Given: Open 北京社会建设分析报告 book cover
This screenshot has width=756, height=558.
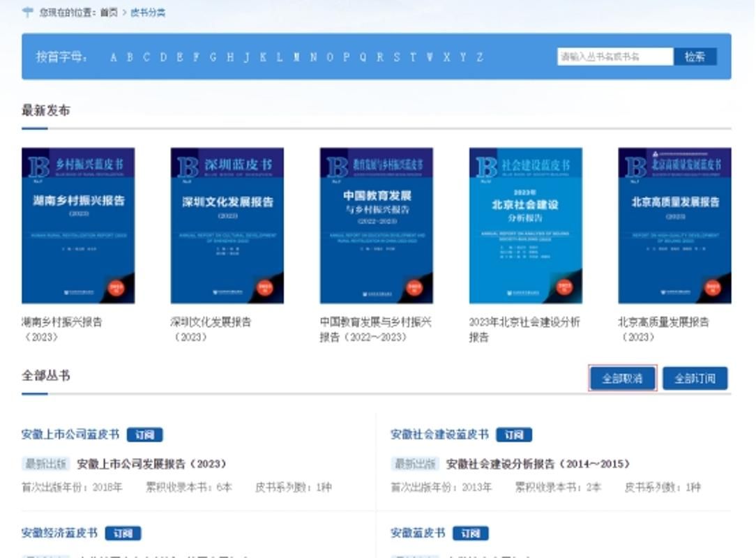Looking at the screenshot, I should 526,225.
